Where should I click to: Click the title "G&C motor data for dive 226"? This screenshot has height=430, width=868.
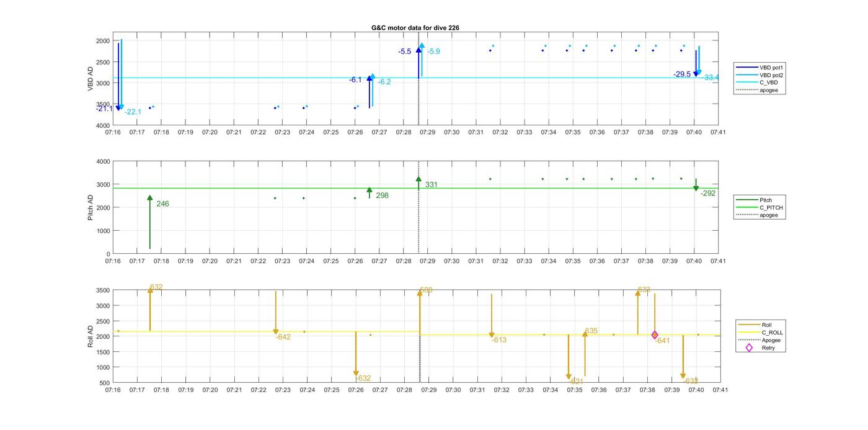[415, 28]
